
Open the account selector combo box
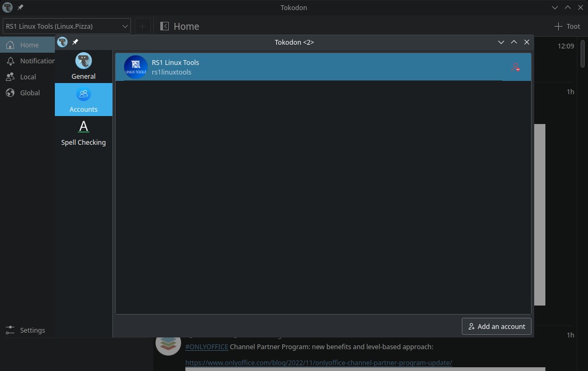67,26
